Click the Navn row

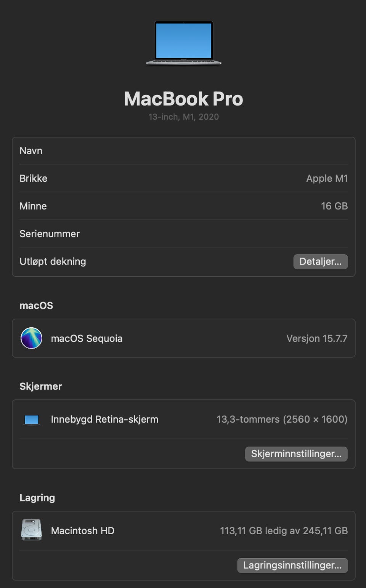184,151
